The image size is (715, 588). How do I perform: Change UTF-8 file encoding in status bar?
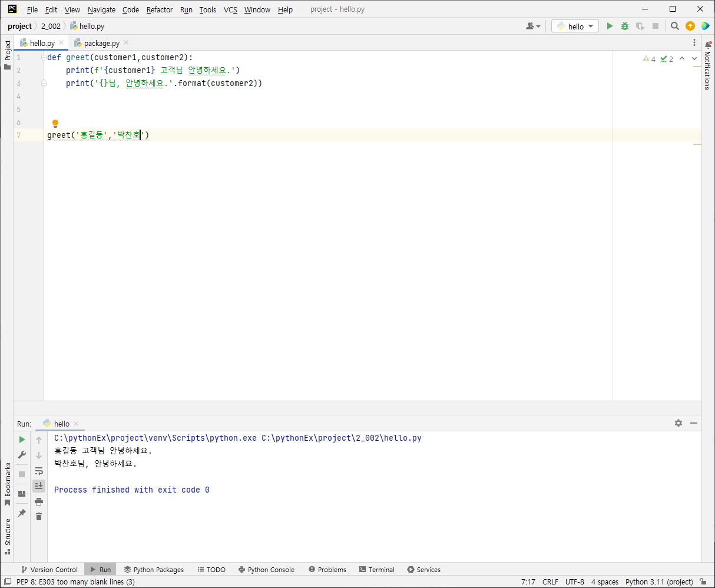[x=575, y=582]
